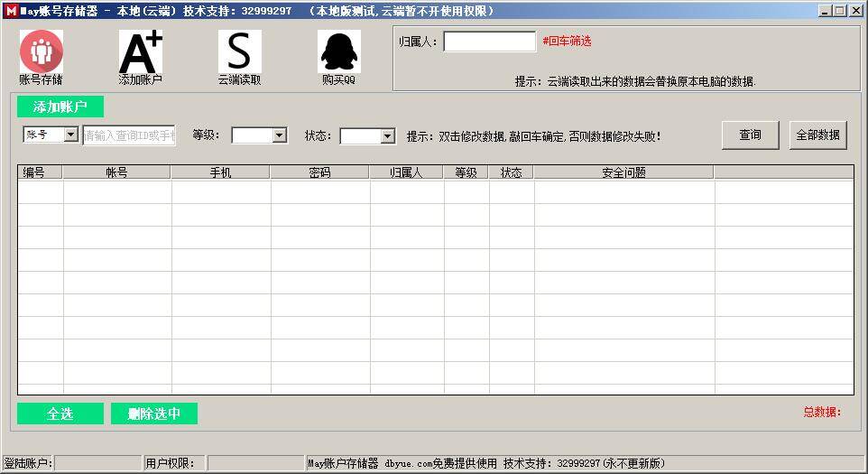868x474 pixels.
Task: Click the 安全问题 column header
Action: coord(623,172)
